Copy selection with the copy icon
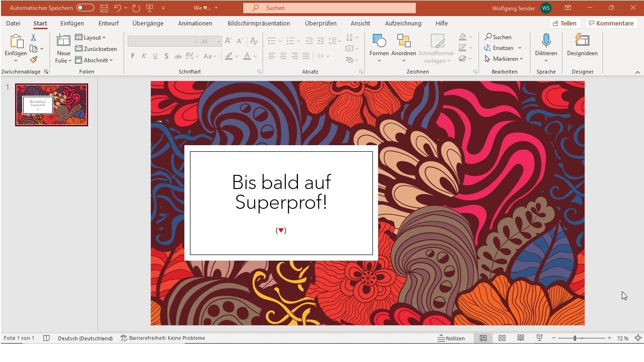The height and width of the screenshot is (362, 644). [x=33, y=49]
